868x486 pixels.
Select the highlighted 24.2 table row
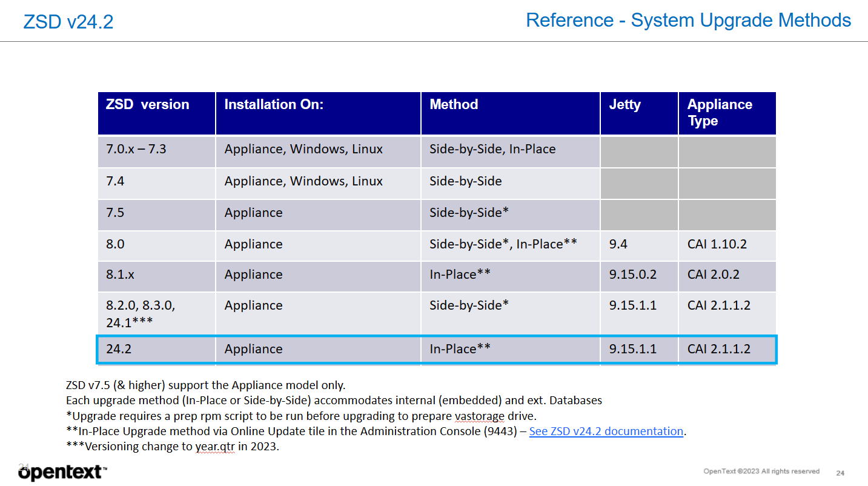click(x=436, y=349)
